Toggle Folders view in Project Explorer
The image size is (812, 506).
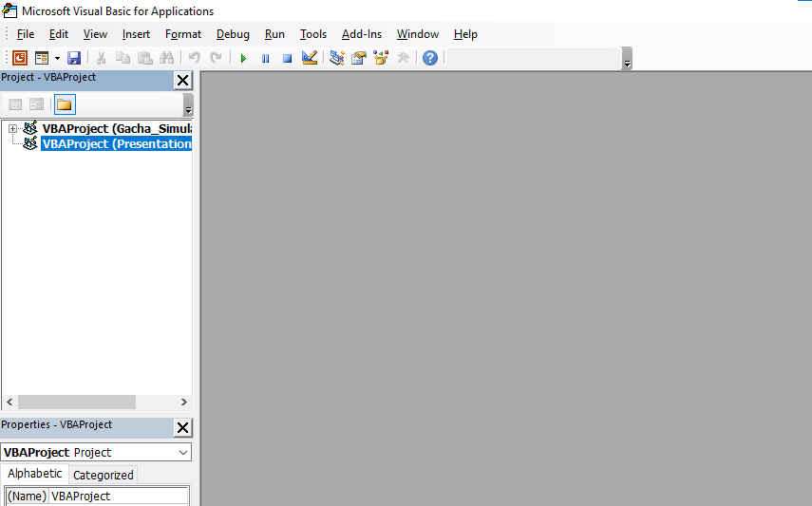tap(65, 104)
